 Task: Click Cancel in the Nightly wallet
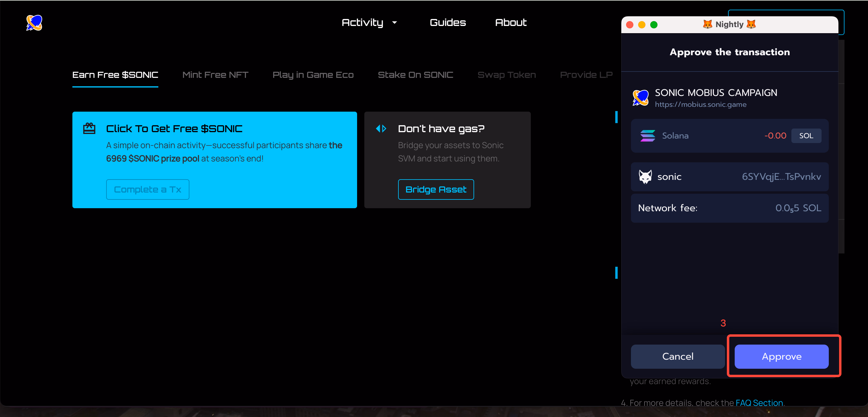(678, 356)
